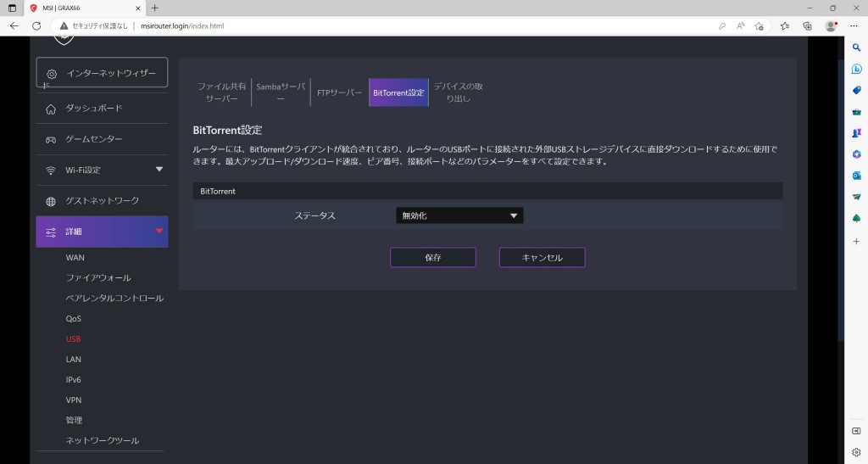Open a new browser tab

(x=155, y=8)
